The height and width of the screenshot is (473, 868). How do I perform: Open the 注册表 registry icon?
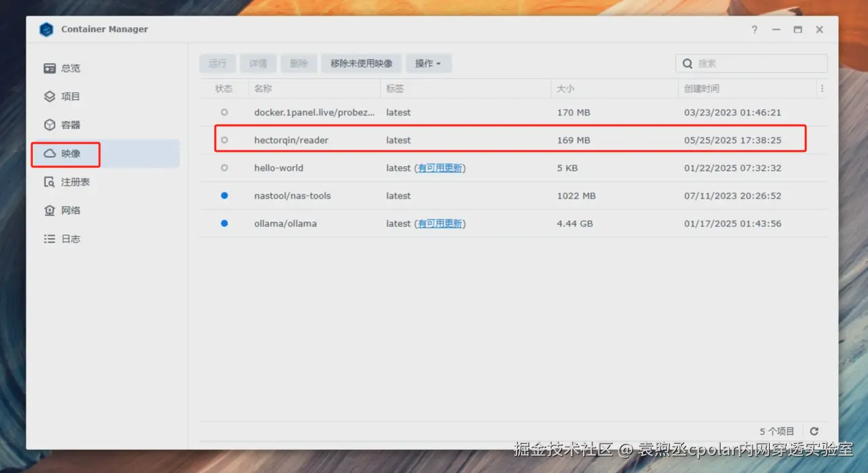pyautogui.click(x=49, y=182)
